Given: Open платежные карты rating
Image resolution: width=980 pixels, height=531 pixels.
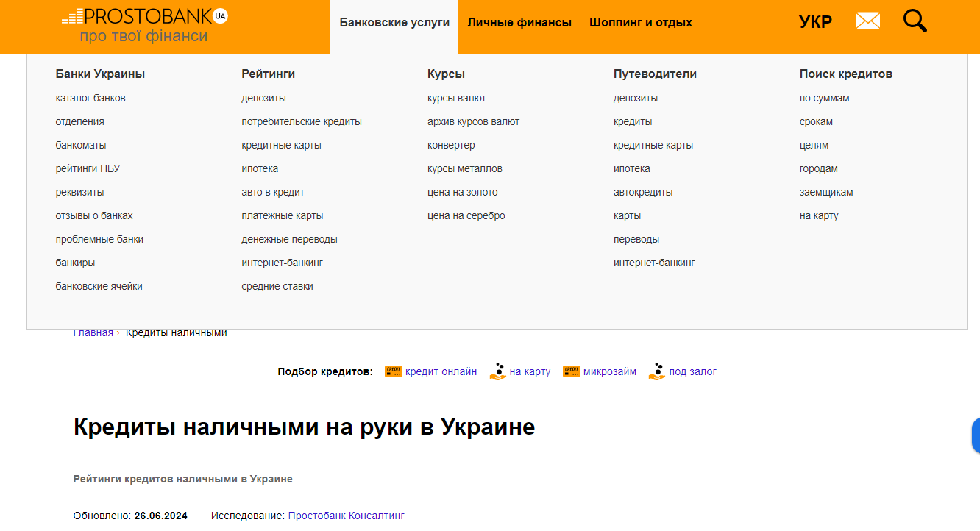Looking at the screenshot, I should coord(283,215).
